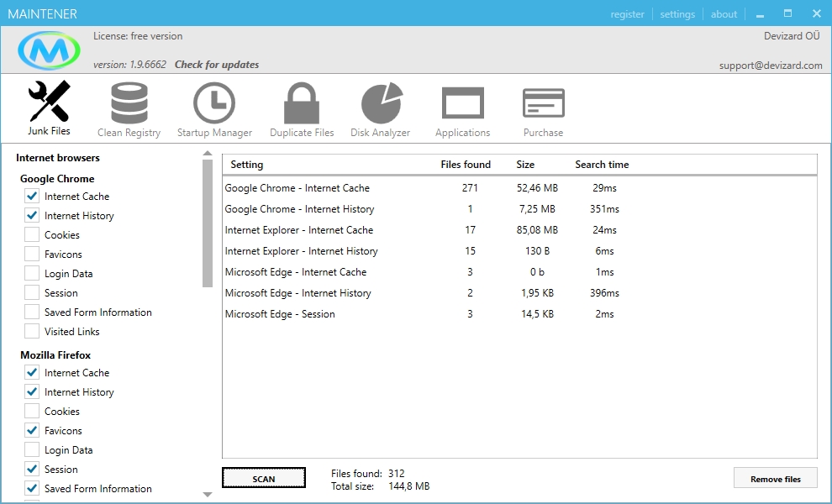Viewport: 832px width, 504px height.
Task: Select Internet Explorer - Internet Cache row
Action: 299,230
